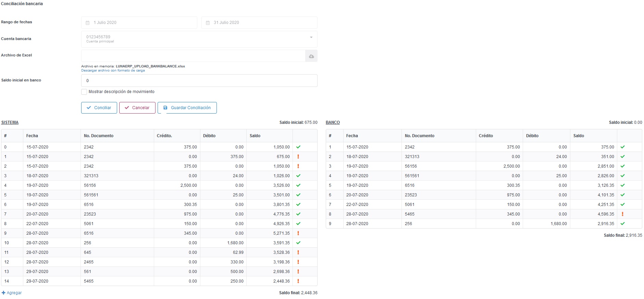Follow the Descargar archivo con formato de carga link
This screenshot has width=644, height=299.
point(113,70)
